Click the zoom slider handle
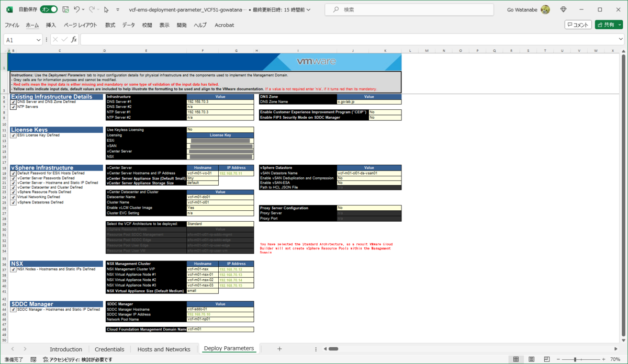 pyautogui.click(x=575, y=359)
